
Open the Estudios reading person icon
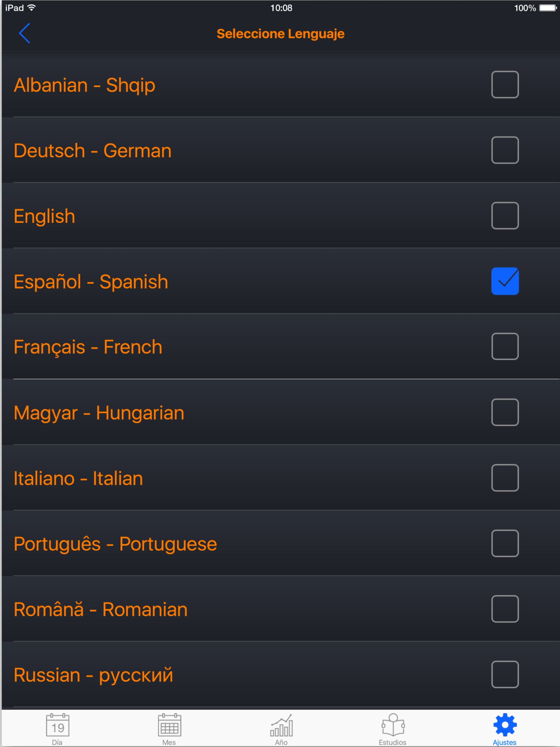pos(393,725)
